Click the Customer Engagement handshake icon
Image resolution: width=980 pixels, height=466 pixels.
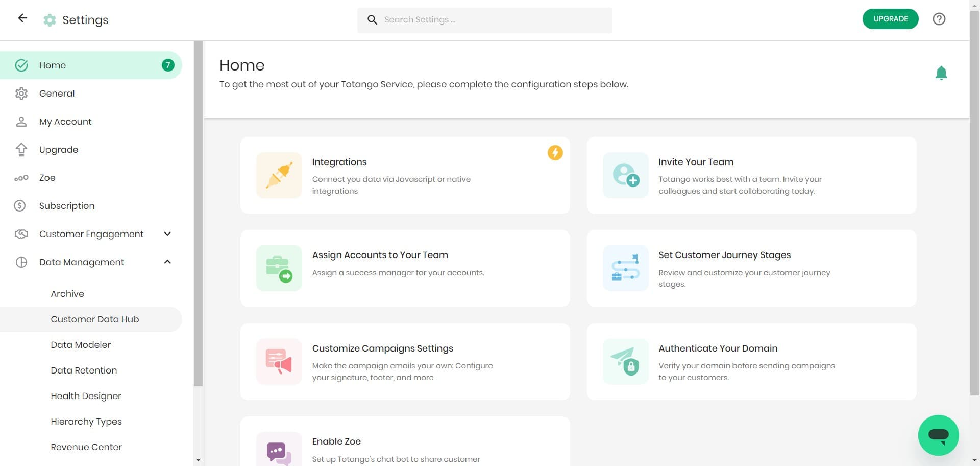click(21, 234)
